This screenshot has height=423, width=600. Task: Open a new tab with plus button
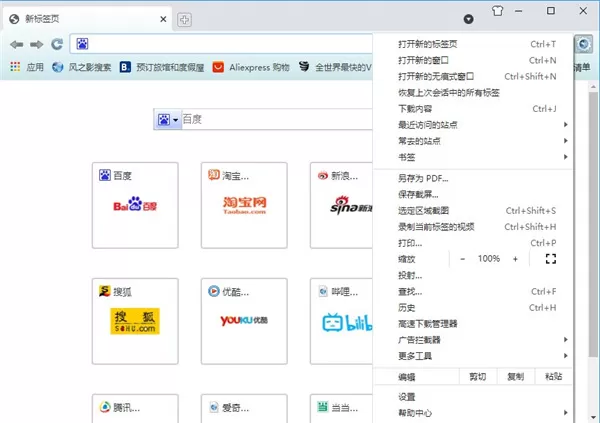(184, 20)
